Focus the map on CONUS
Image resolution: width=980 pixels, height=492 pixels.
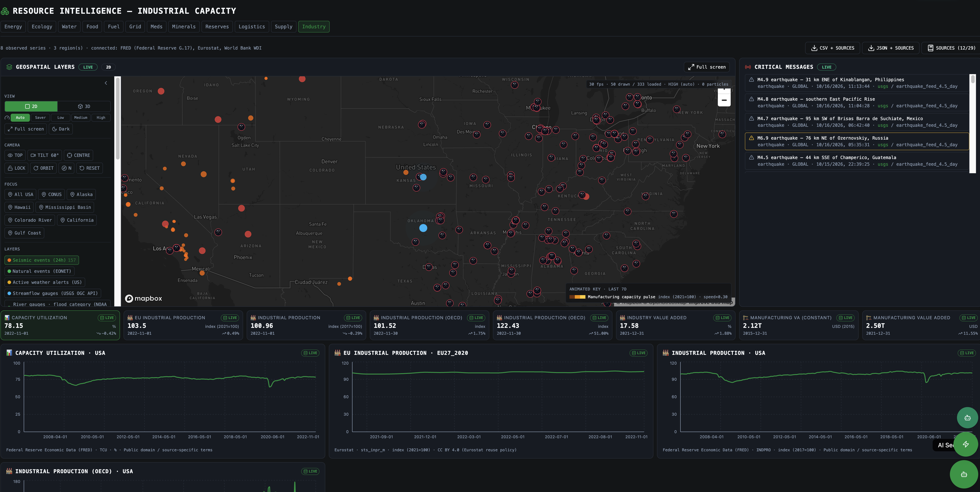pos(51,194)
